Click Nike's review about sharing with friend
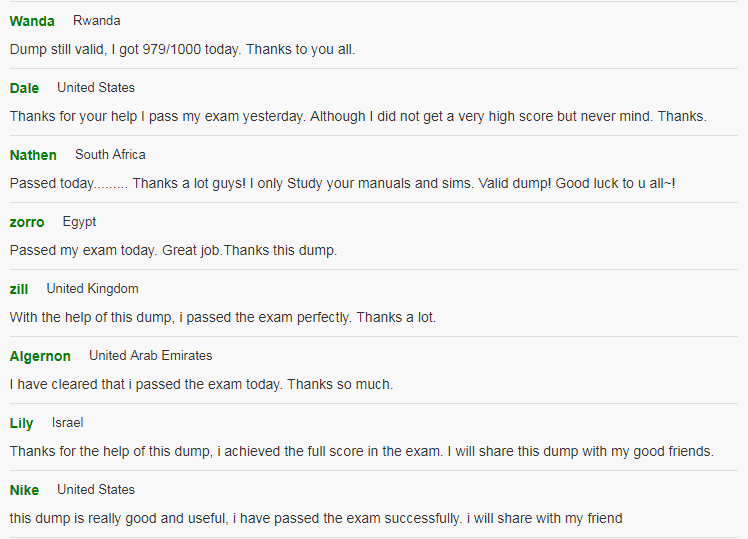The image size is (748, 539). point(316,518)
